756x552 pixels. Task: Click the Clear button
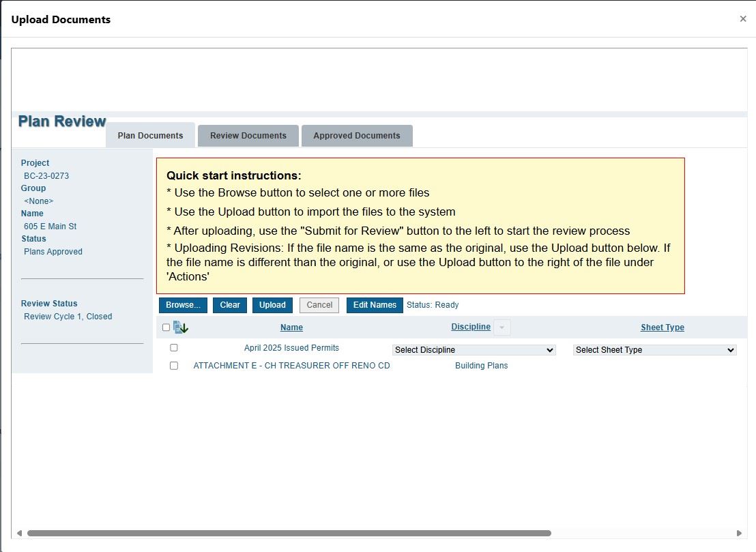[230, 305]
